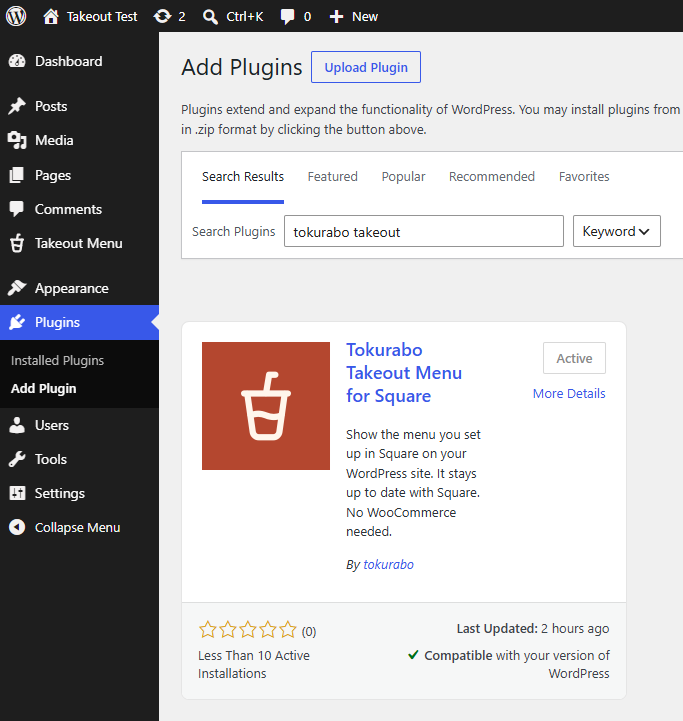Open Settings menu label
The image size is (683, 721).
[60, 493]
